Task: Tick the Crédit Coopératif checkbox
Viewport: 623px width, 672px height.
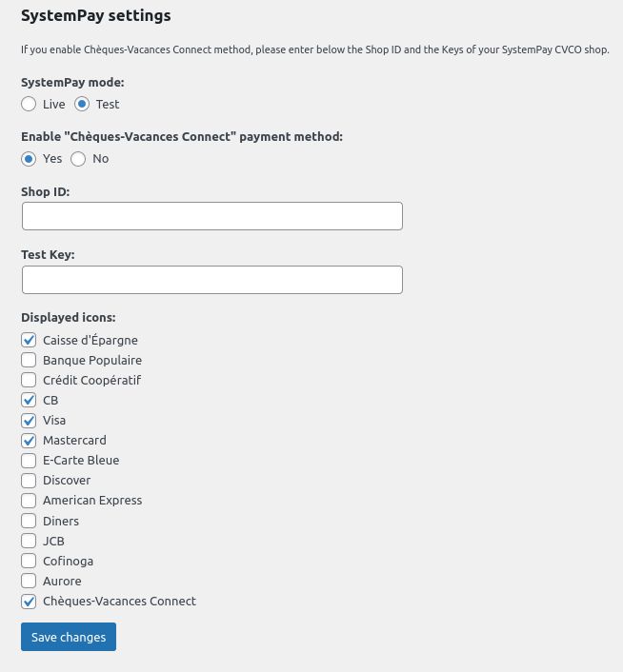Action: pyautogui.click(x=29, y=380)
